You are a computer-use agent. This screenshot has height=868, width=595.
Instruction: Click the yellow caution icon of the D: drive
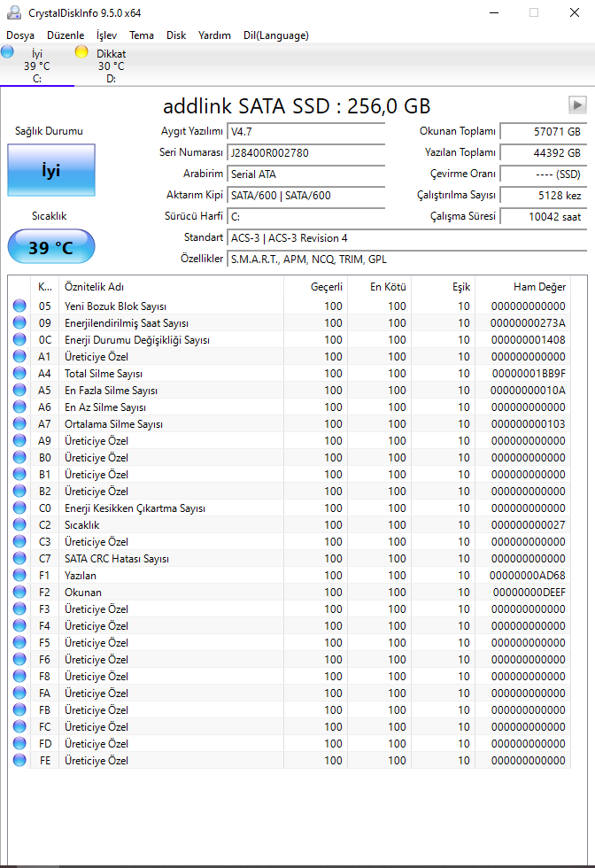click(81, 52)
